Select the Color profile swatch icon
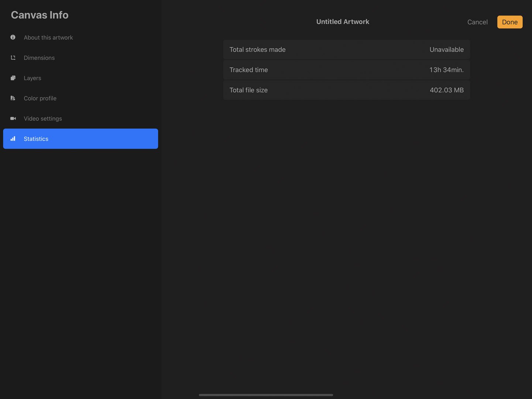 coord(13,98)
